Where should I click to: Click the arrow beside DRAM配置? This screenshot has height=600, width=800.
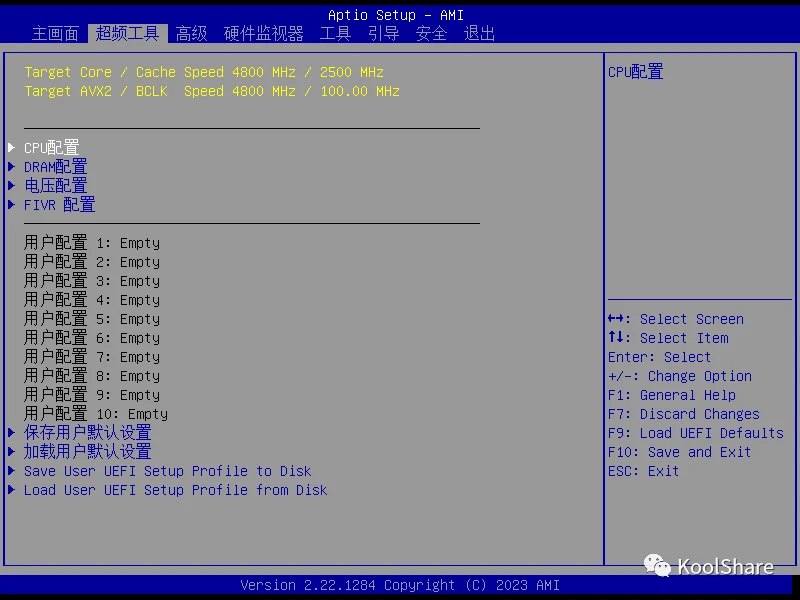tap(12, 167)
